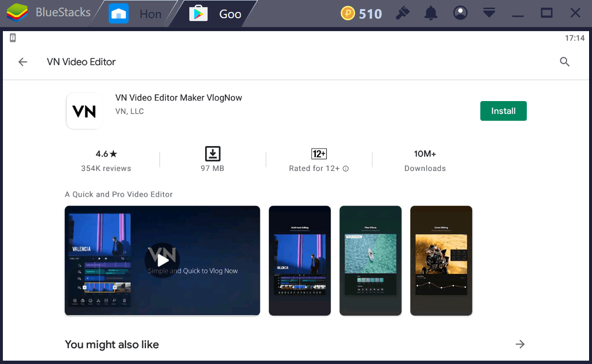
Task: Install the VN Video Editor app
Action: click(503, 111)
